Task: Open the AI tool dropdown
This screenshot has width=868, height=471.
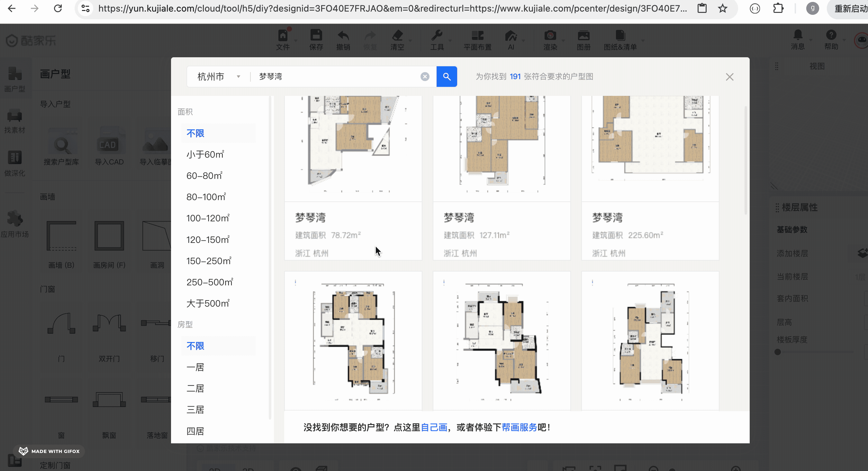Action: [x=523, y=41]
